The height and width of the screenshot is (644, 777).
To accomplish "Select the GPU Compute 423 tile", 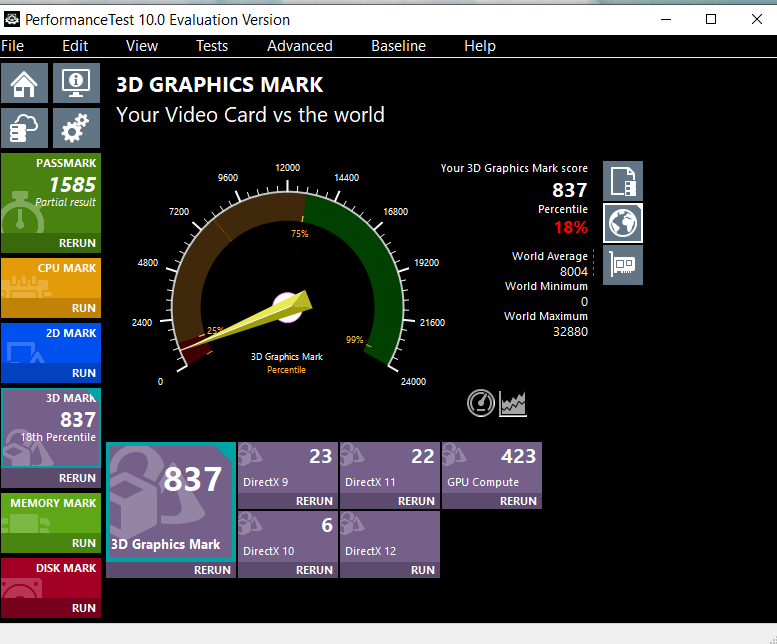I will [x=492, y=468].
